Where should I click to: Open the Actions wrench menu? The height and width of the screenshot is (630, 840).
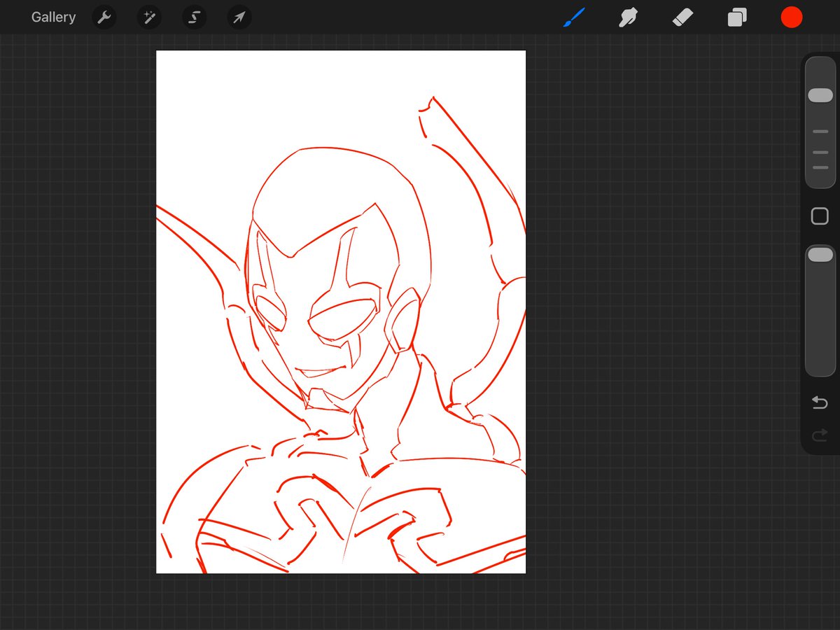(x=104, y=17)
